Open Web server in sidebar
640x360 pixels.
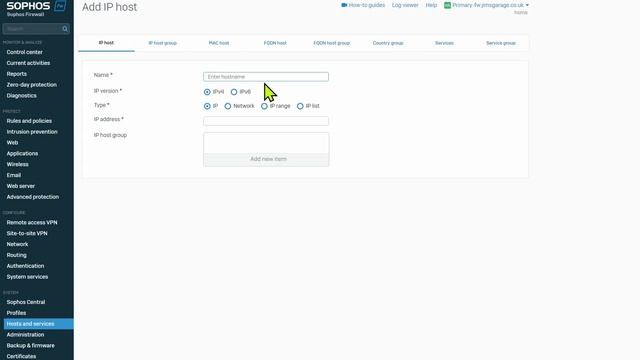click(20, 186)
